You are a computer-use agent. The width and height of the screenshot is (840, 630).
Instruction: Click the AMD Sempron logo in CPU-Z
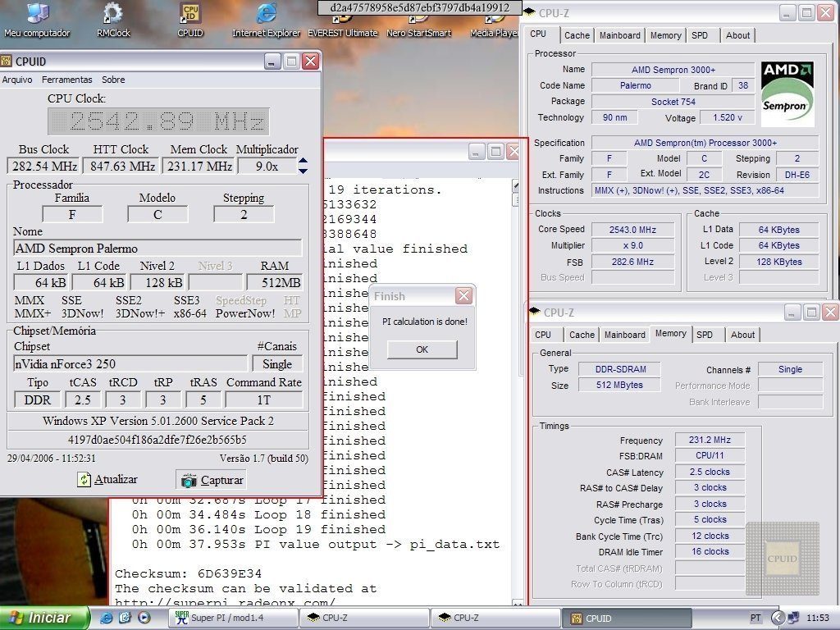pos(787,94)
